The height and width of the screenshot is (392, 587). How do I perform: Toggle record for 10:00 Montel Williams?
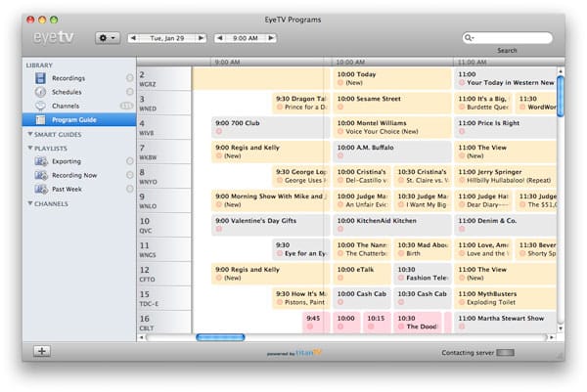(x=340, y=131)
